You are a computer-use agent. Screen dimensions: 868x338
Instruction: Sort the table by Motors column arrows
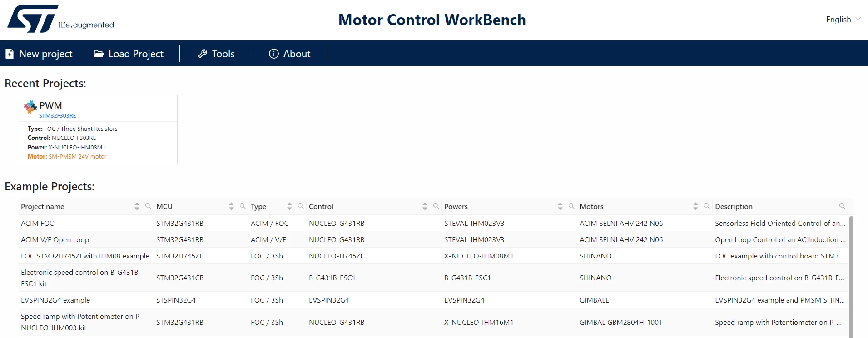point(695,206)
